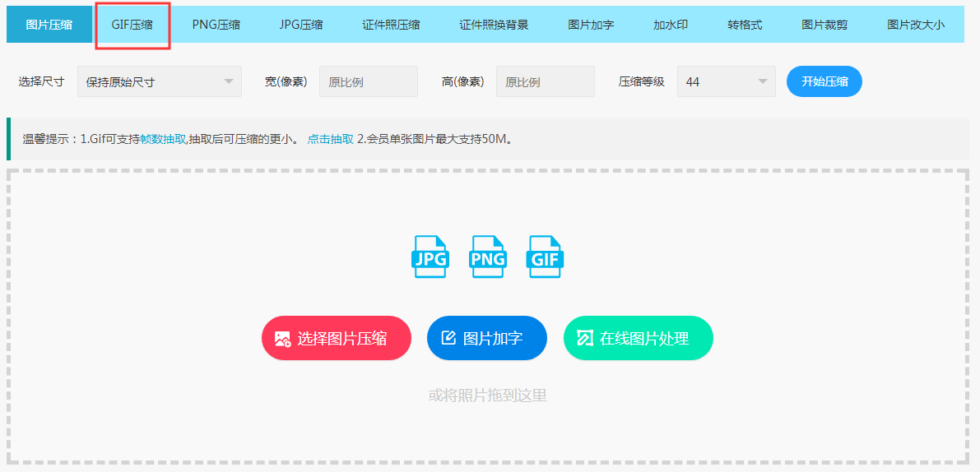Switch to the 图片加字 tab
980x472 pixels.
[591, 25]
